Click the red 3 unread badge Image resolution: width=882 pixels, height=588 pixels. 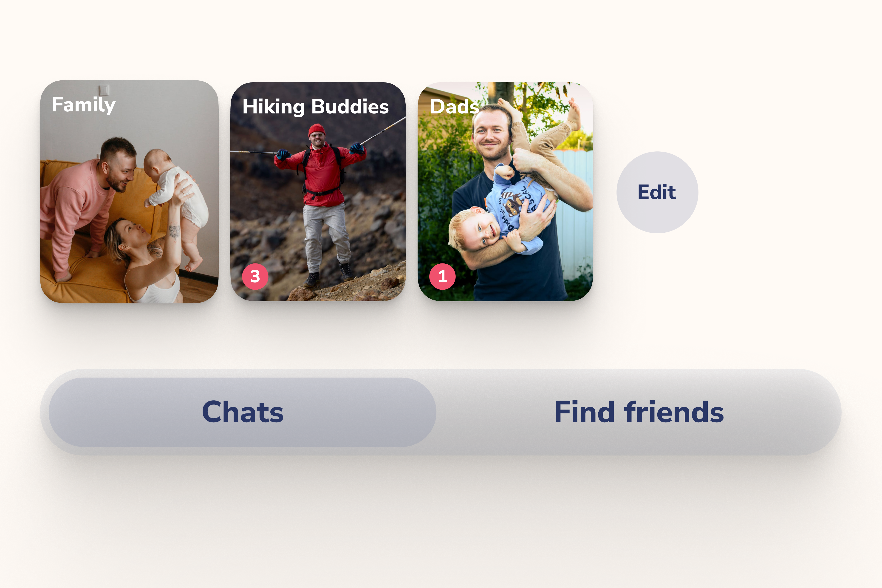(x=255, y=276)
